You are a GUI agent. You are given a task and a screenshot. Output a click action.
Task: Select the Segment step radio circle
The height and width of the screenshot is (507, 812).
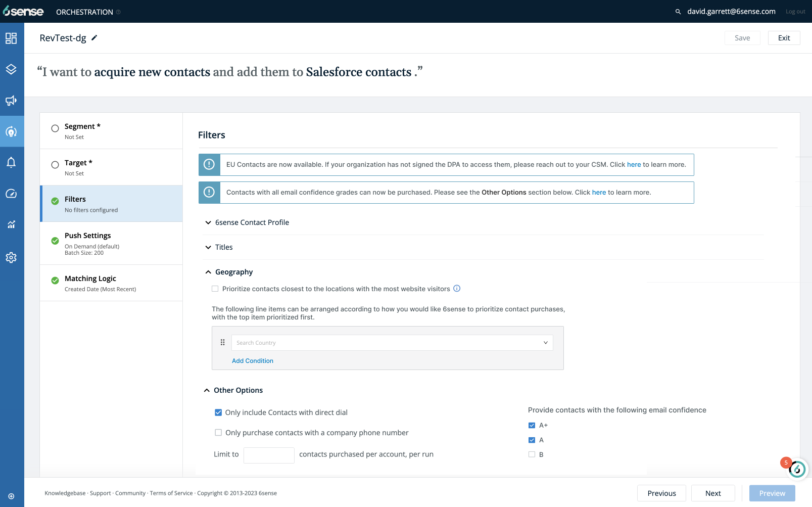(55, 128)
